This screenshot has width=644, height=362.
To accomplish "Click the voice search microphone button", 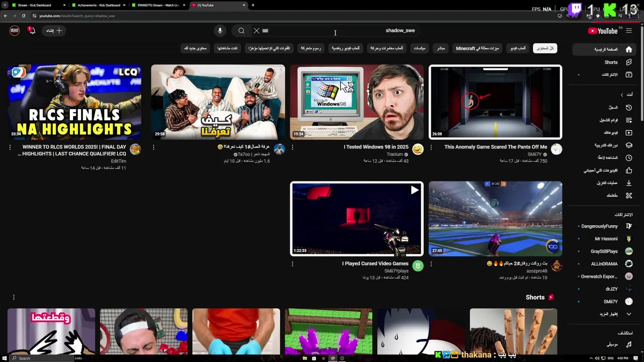I will point(220,31).
